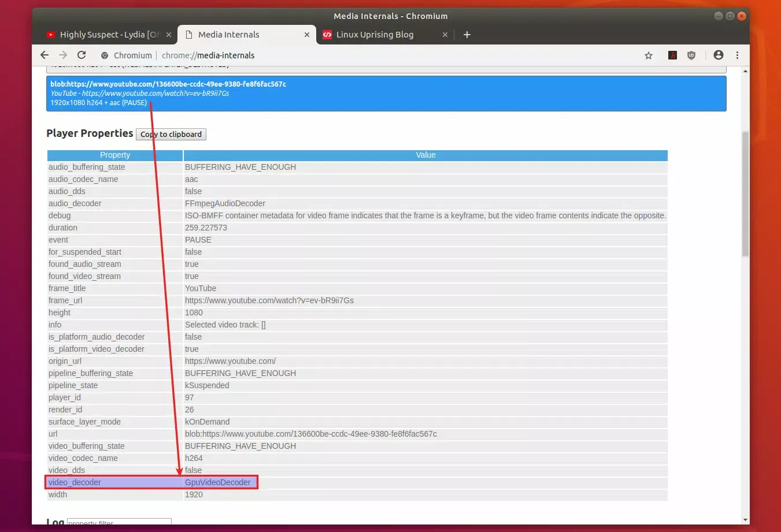Image resolution: width=781 pixels, height=532 pixels.
Task: Click the Linux Uprising favicon on third tab
Action: point(327,35)
